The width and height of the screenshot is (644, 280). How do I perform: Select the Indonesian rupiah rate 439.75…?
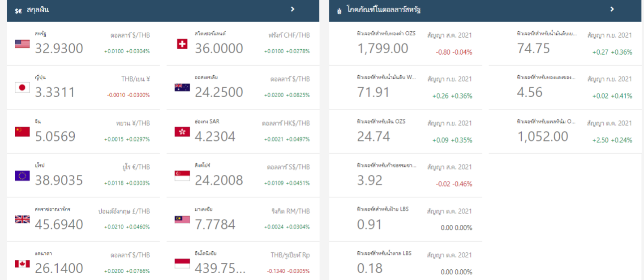[x=220, y=268]
